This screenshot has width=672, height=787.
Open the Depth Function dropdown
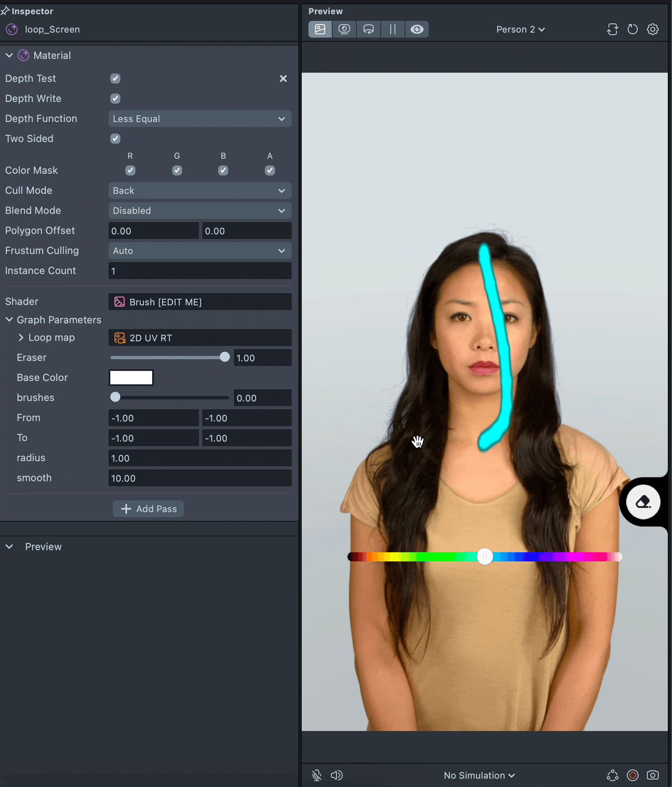(x=200, y=119)
